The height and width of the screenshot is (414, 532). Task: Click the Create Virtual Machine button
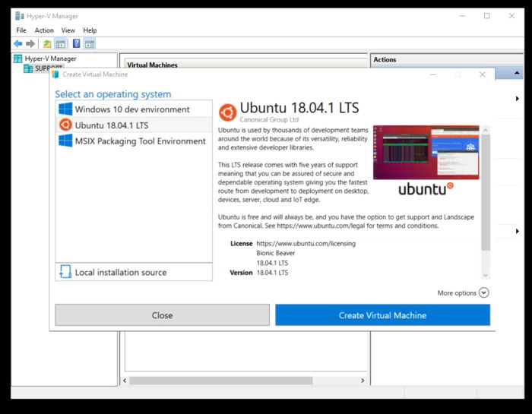(x=382, y=315)
